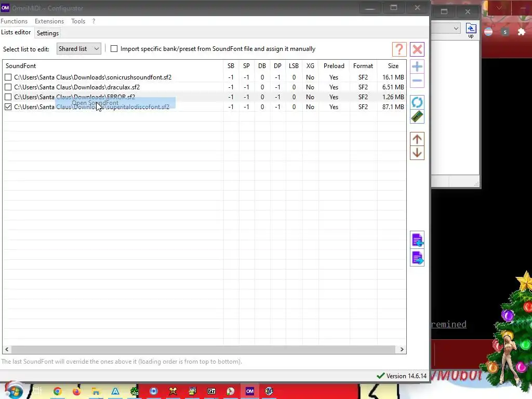The image size is (532, 399).
Task: Click the XG column header
Action: point(310,66)
